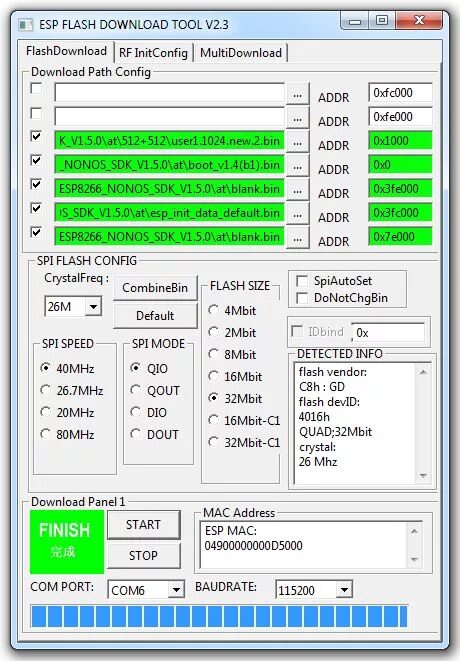Click the 0x0 address field

[x=400, y=164]
